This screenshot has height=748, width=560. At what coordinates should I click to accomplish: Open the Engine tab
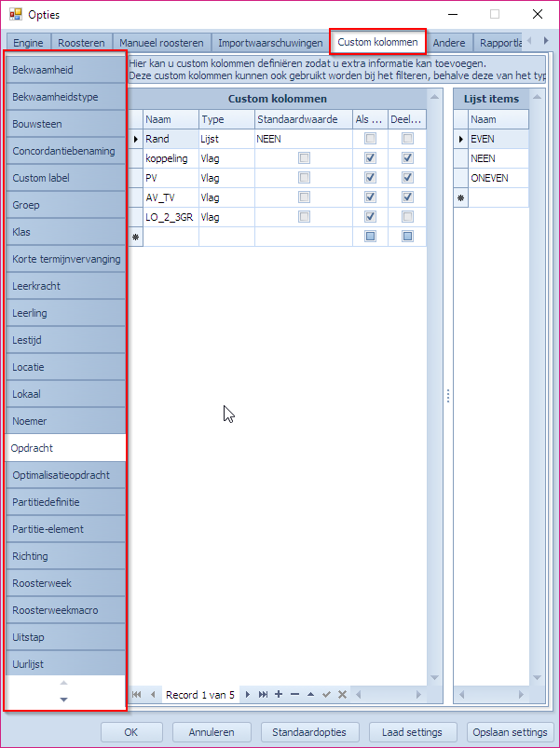28,43
